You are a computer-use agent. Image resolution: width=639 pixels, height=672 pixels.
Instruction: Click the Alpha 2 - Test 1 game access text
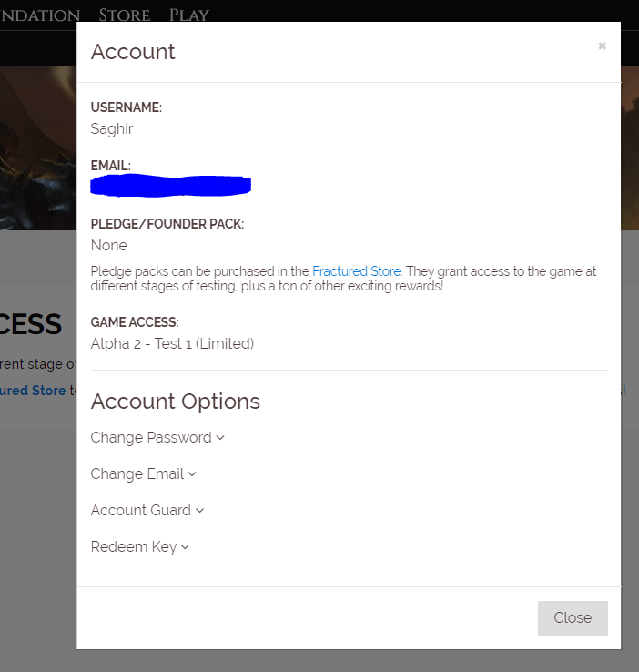(x=172, y=343)
